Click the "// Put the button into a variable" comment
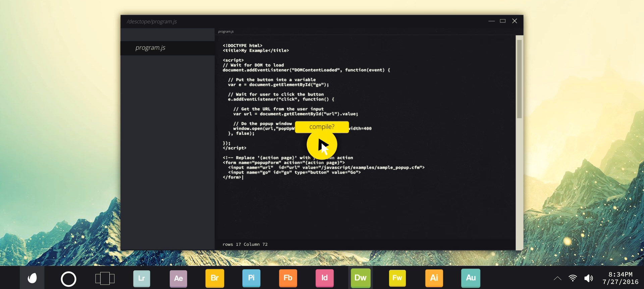This screenshot has width=644, height=289. pyautogui.click(x=272, y=80)
